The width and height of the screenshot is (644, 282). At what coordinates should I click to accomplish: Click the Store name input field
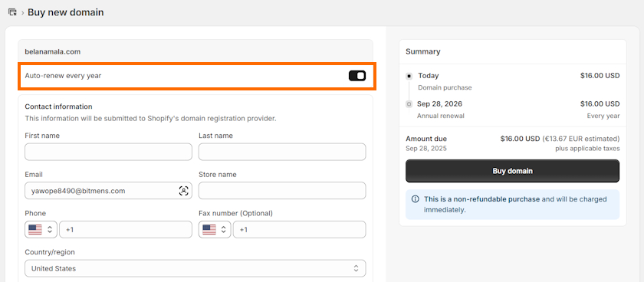tap(282, 191)
